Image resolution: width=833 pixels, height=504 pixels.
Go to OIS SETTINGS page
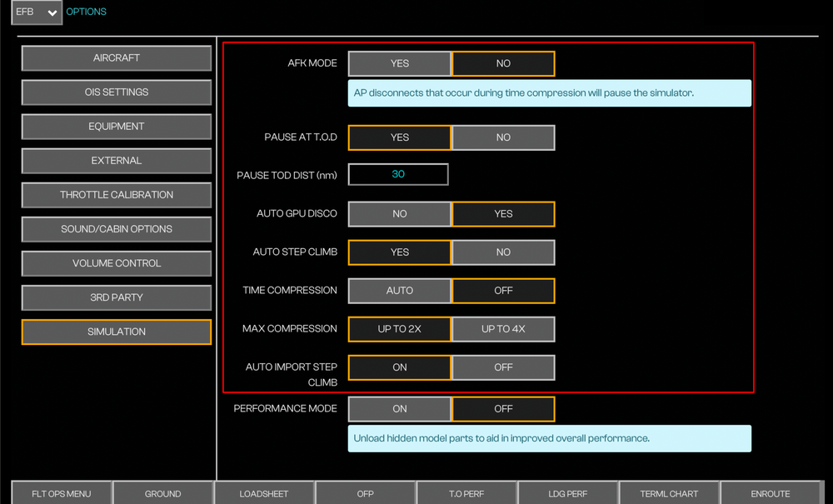(117, 92)
